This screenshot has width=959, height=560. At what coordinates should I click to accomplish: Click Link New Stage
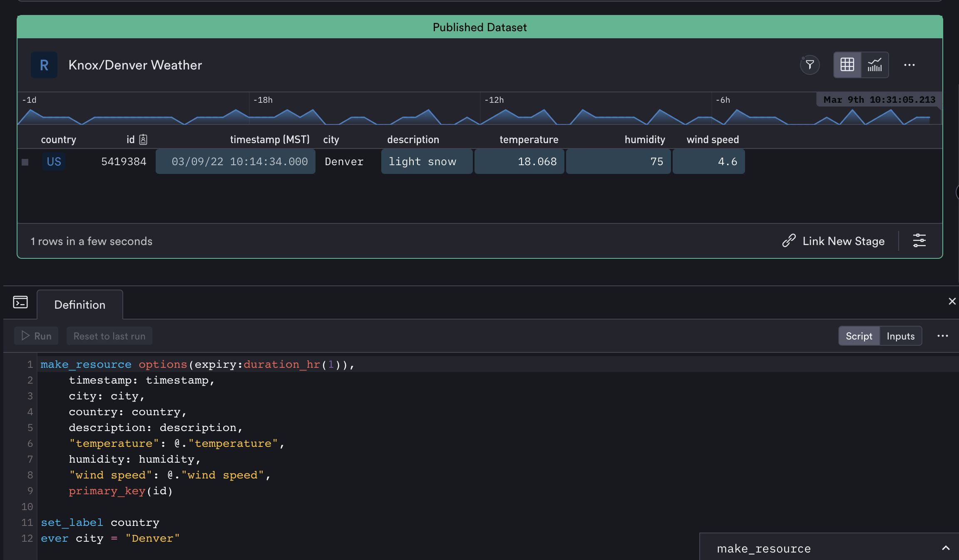click(843, 241)
